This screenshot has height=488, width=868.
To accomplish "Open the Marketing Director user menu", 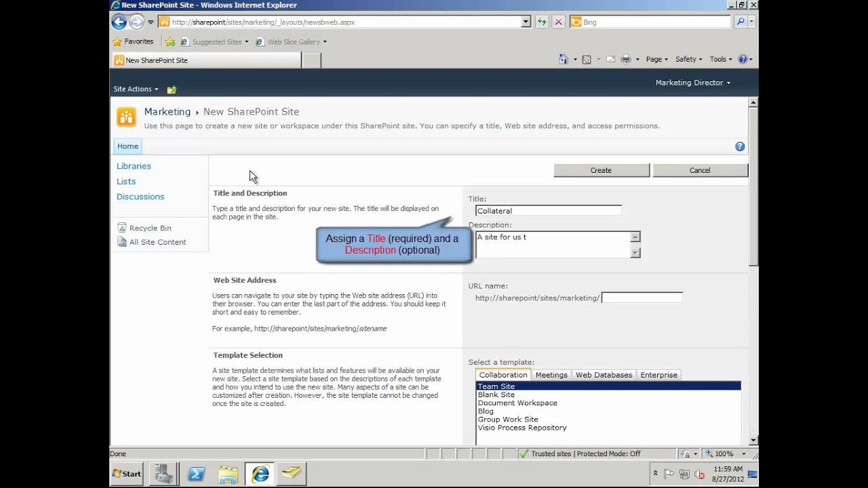I will point(693,83).
